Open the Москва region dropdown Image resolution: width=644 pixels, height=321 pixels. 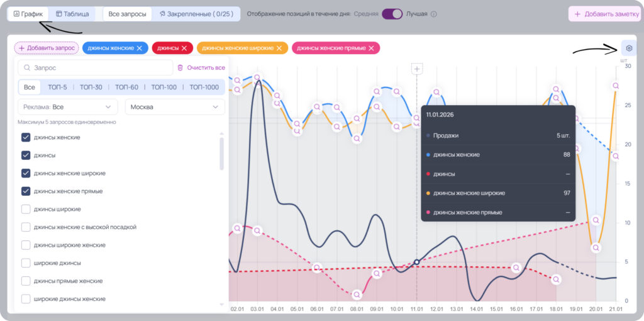tap(175, 107)
